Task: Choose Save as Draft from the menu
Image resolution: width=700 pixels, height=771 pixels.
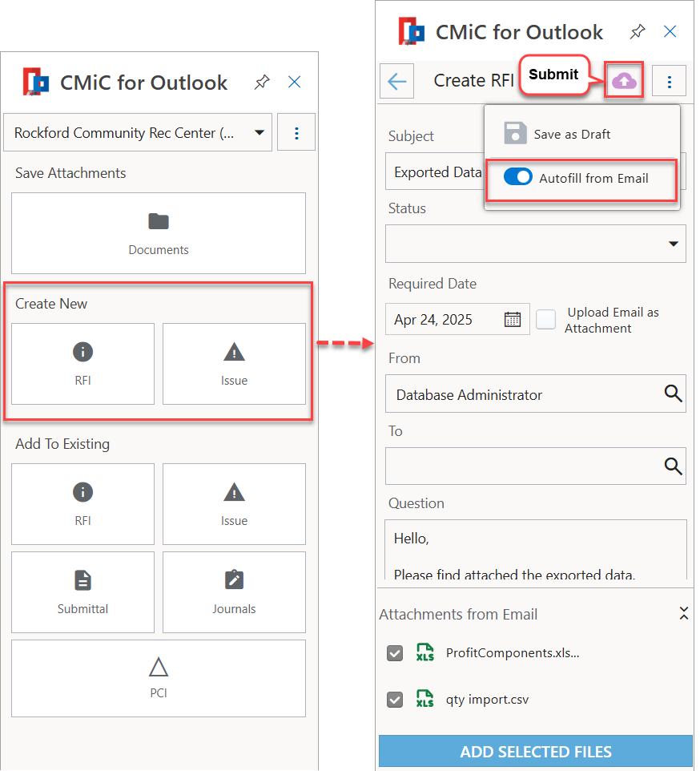Action: tap(557, 134)
